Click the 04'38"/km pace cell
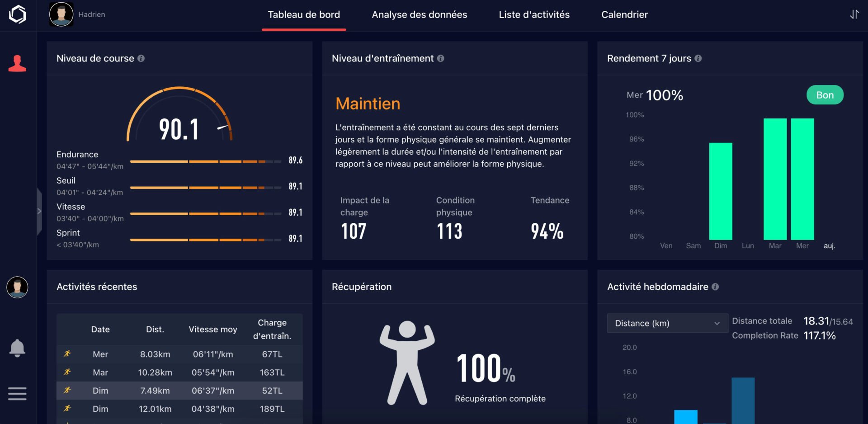Screen dimensions: 868x424 point(213,409)
